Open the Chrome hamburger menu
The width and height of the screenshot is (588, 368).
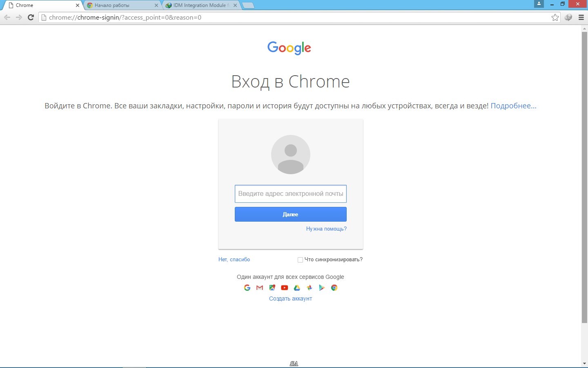pos(581,17)
